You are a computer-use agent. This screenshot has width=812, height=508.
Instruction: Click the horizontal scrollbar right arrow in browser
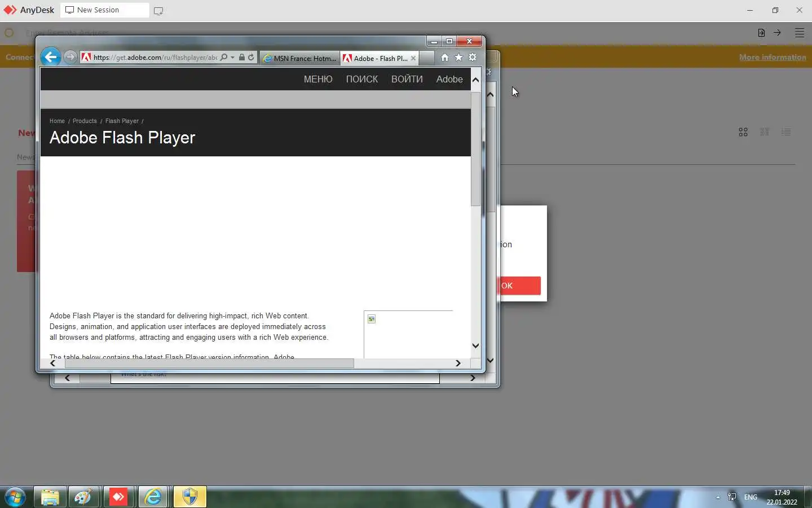458,363
